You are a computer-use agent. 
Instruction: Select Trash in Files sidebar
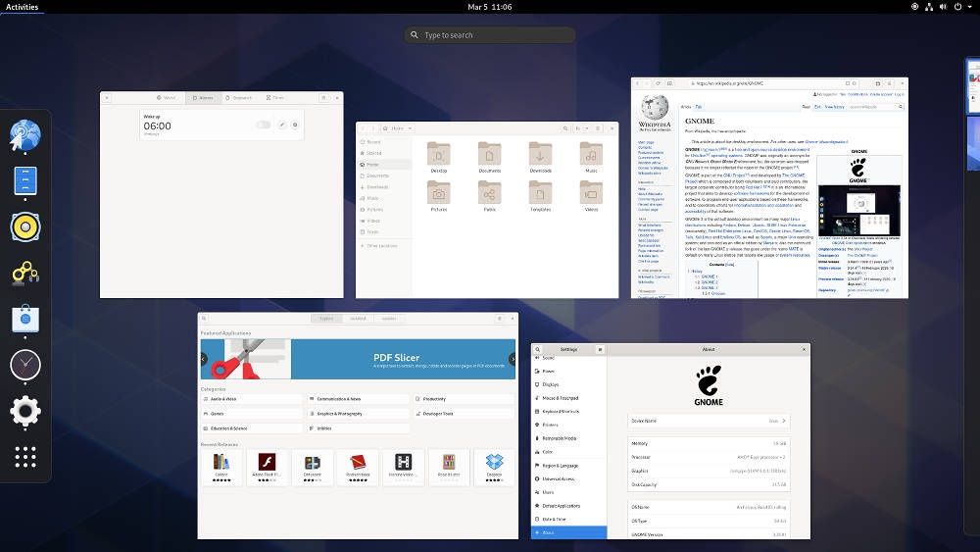[384, 232]
